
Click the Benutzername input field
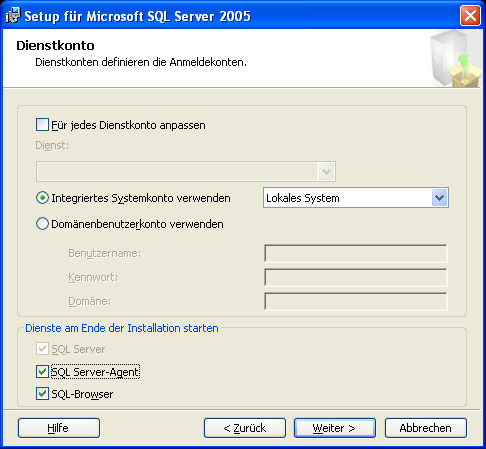click(x=356, y=253)
